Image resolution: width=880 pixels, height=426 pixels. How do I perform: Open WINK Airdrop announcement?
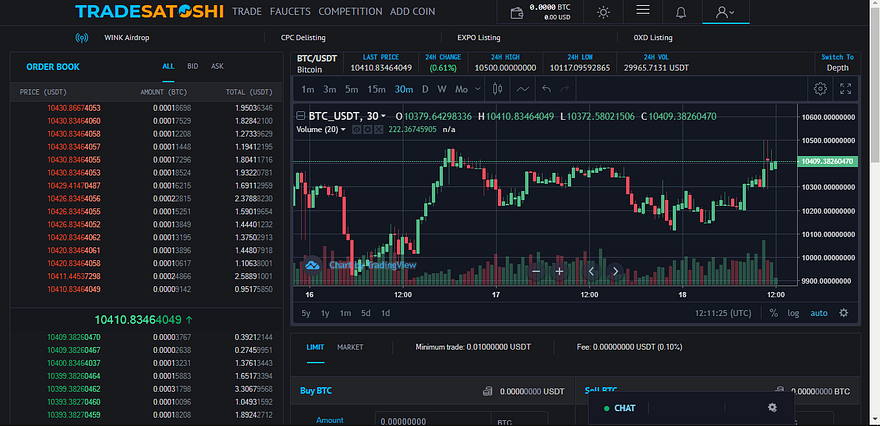pos(127,38)
